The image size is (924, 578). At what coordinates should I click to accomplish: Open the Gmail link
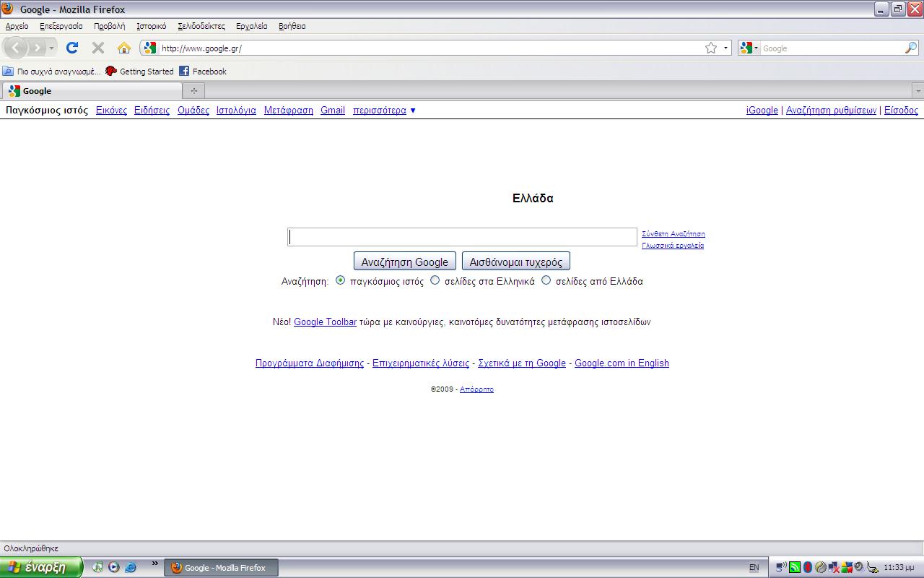[x=333, y=111]
